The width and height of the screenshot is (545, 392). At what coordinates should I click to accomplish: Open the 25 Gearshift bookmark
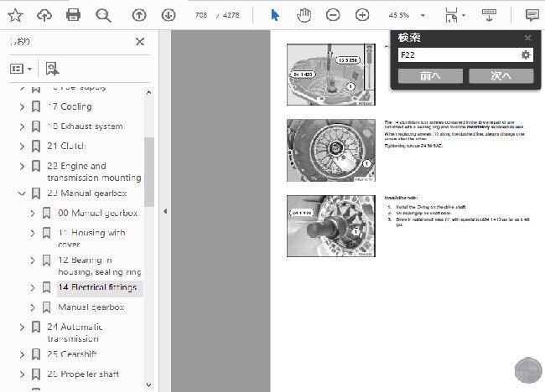(x=72, y=354)
